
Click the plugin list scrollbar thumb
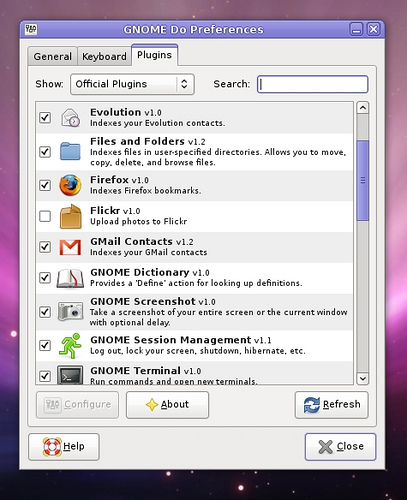(363, 180)
